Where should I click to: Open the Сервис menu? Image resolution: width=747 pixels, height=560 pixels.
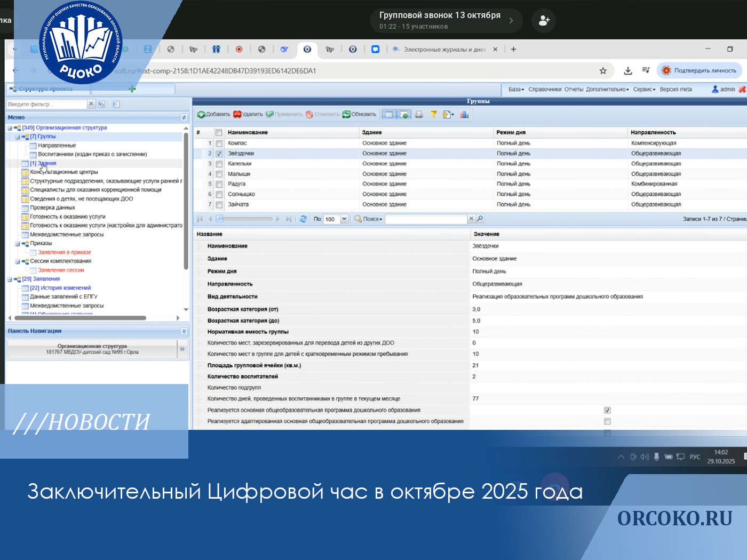(643, 90)
